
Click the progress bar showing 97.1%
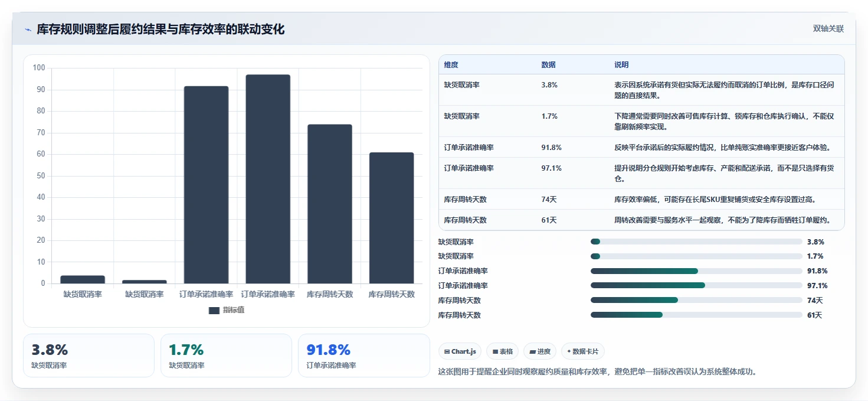[696, 286]
